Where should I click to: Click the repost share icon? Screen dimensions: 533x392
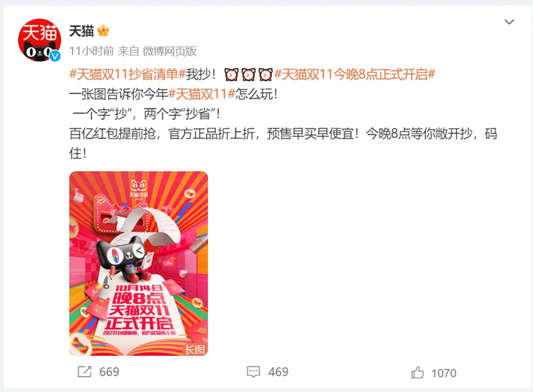(84, 372)
